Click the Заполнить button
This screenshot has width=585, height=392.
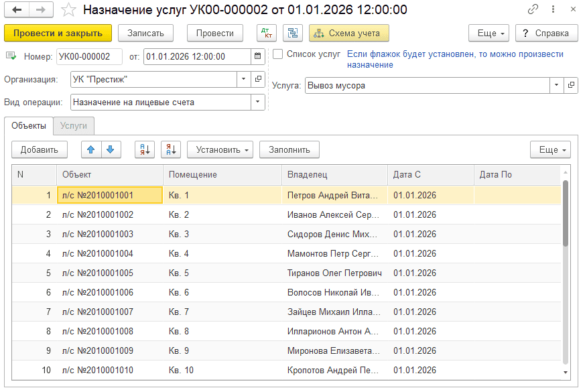pos(289,149)
